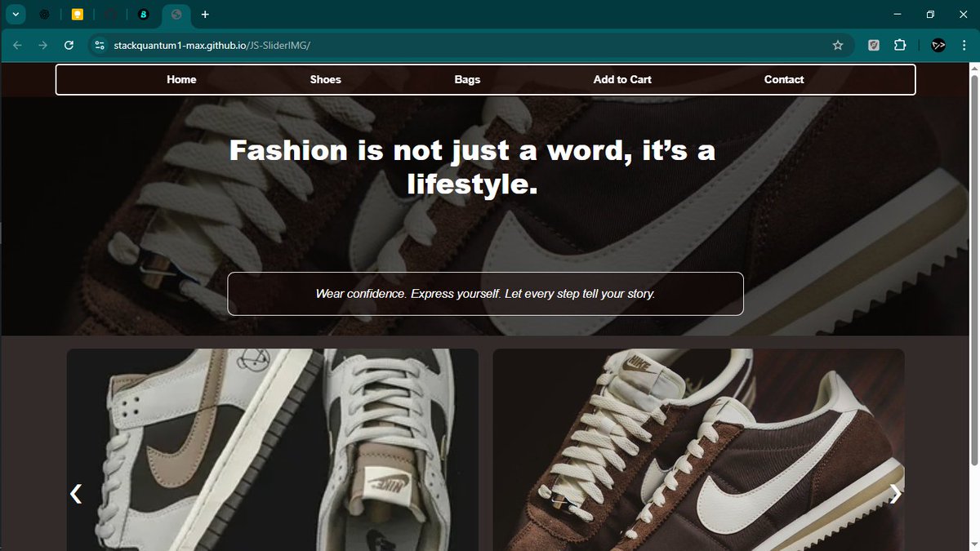980x551 pixels.
Task: Switch to the dim red-icon browser tab
Action: click(x=111, y=14)
